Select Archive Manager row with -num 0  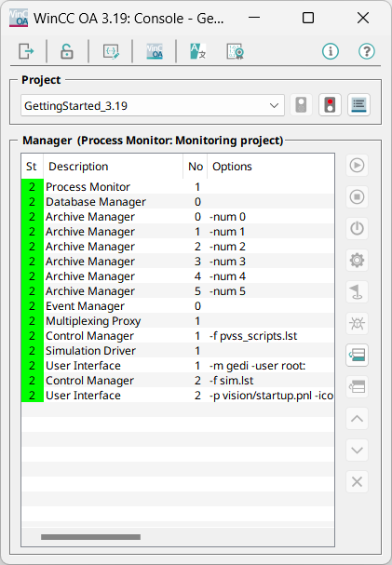(178, 217)
